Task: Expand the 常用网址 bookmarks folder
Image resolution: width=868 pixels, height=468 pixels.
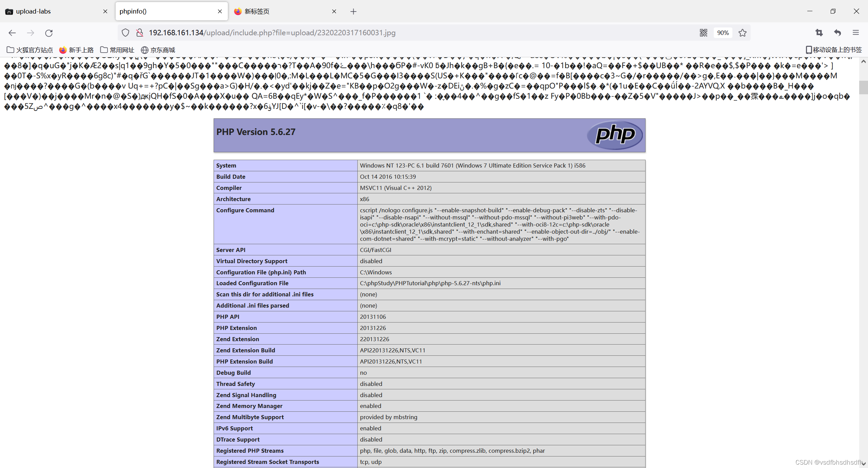Action: coord(117,50)
